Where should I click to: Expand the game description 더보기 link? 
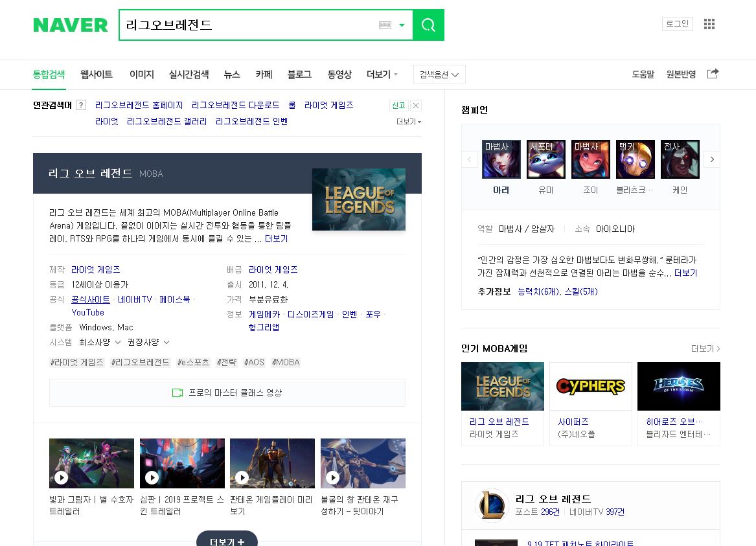pos(276,238)
